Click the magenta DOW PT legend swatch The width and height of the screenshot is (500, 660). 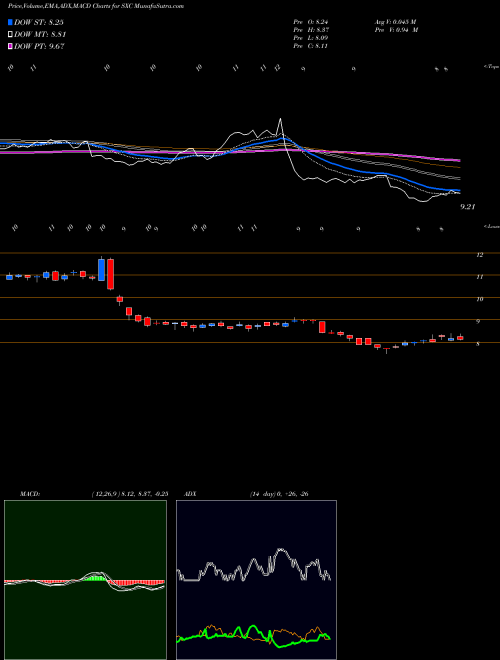pyautogui.click(x=10, y=46)
